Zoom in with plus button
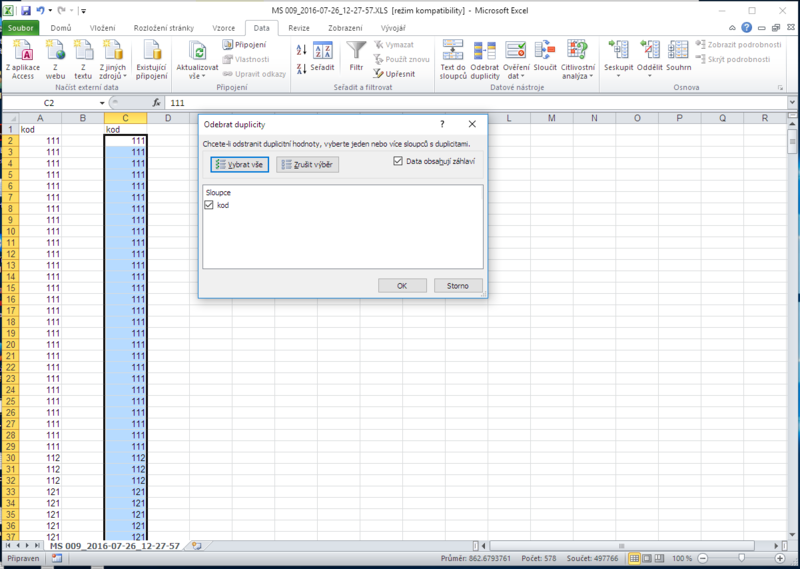 [780, 558]
